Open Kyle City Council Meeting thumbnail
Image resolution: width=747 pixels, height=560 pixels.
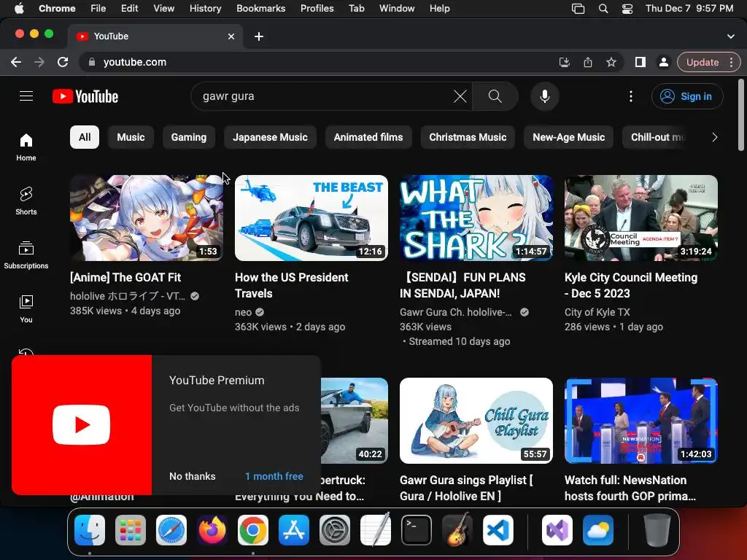click(x=640, y=217)
